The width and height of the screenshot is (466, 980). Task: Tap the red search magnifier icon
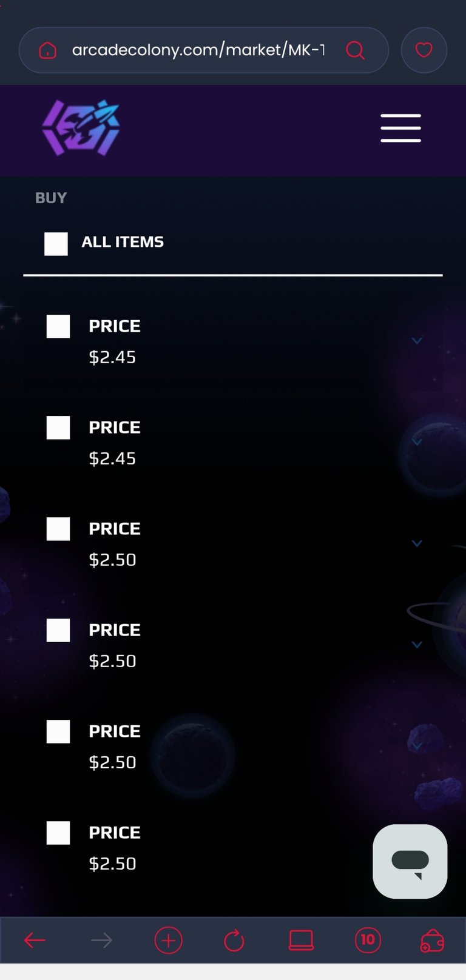click(x=356, y=50)
